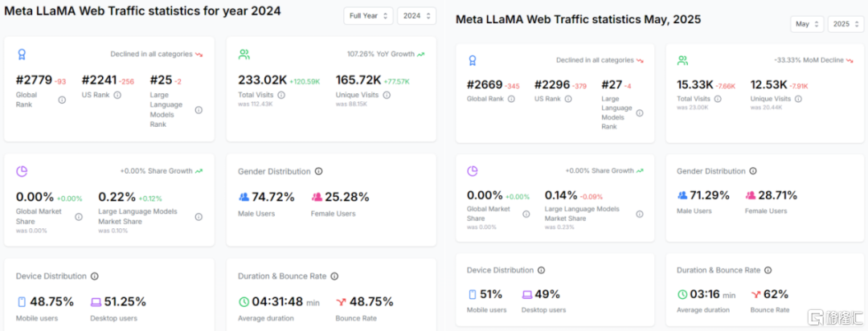This screenshot has width=868, height=331.
Task: Click green users icon above 233.02K visits
Action: tap(244, 55)
